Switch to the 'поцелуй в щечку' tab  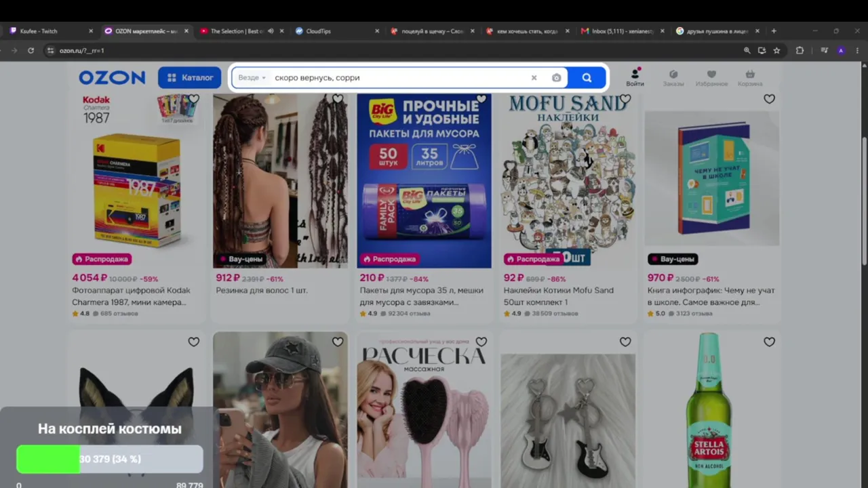click(x=433, y=31)
